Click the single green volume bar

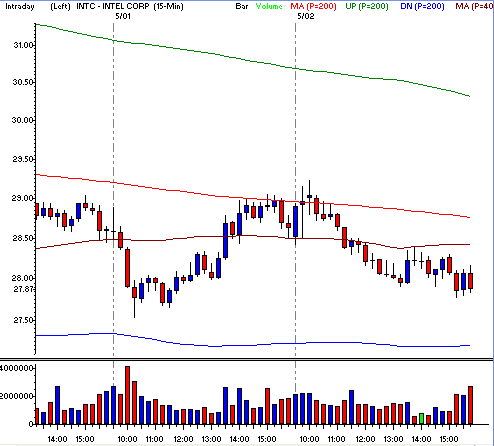point(421,419)
